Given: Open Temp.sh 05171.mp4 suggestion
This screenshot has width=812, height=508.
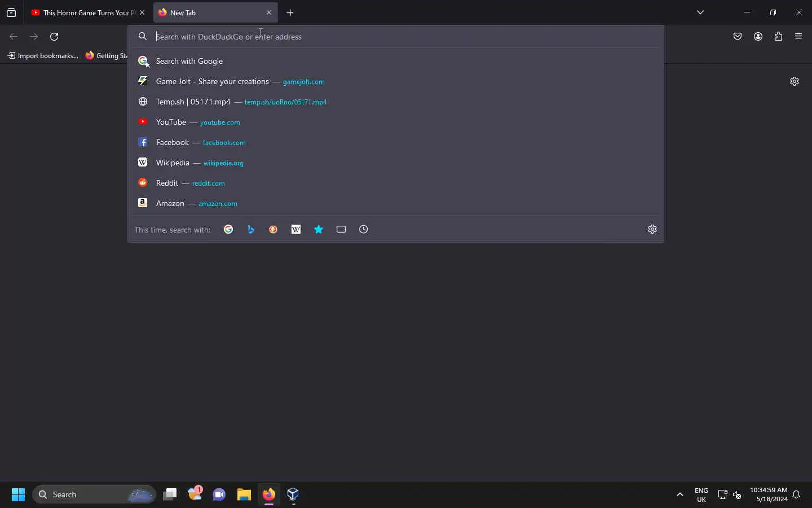Looking at the screenshot, I should pos(396,102).
